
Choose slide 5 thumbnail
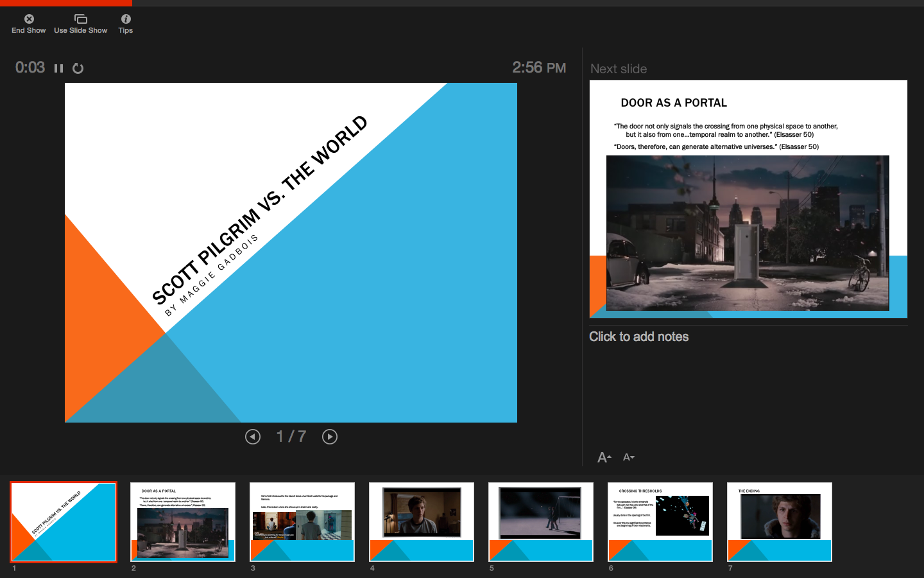click(x=541, y=522)
